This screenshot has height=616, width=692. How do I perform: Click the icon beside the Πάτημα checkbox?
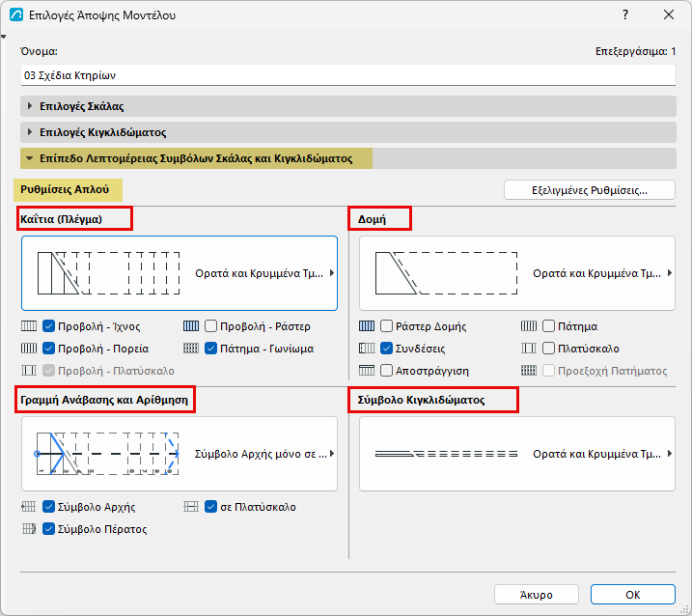(529, 326)
